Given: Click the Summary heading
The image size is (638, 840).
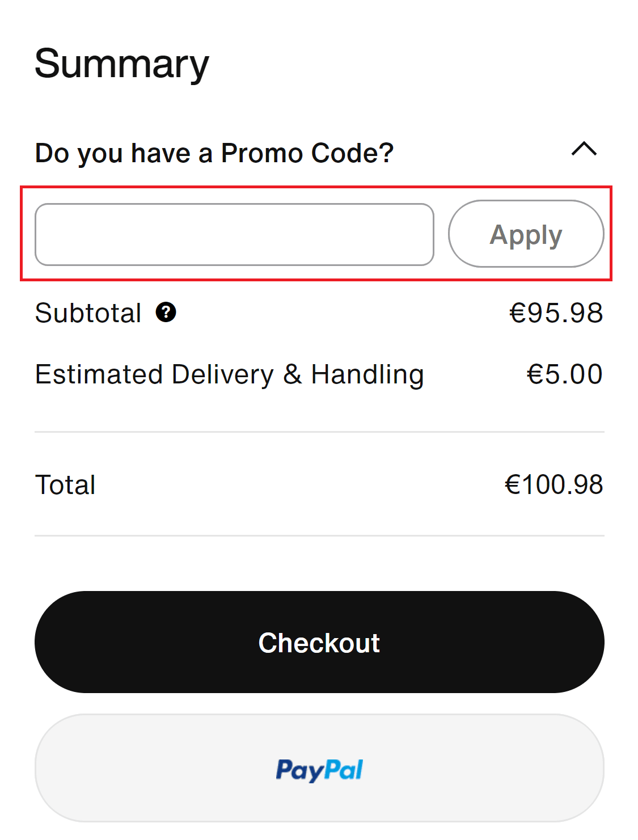Looking at the screenshot, I should [x=122, y=64].
